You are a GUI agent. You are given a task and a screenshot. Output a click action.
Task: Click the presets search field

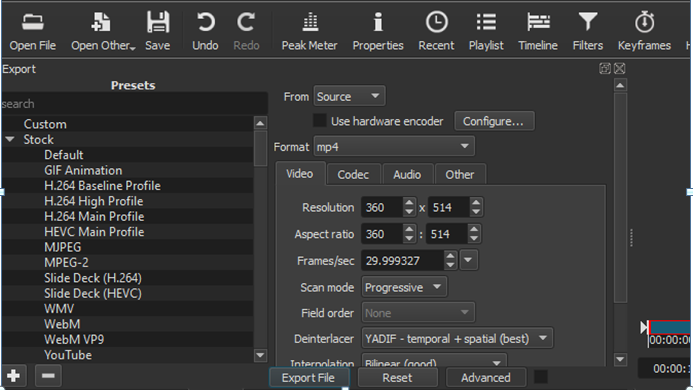click(x=134, y=104)
